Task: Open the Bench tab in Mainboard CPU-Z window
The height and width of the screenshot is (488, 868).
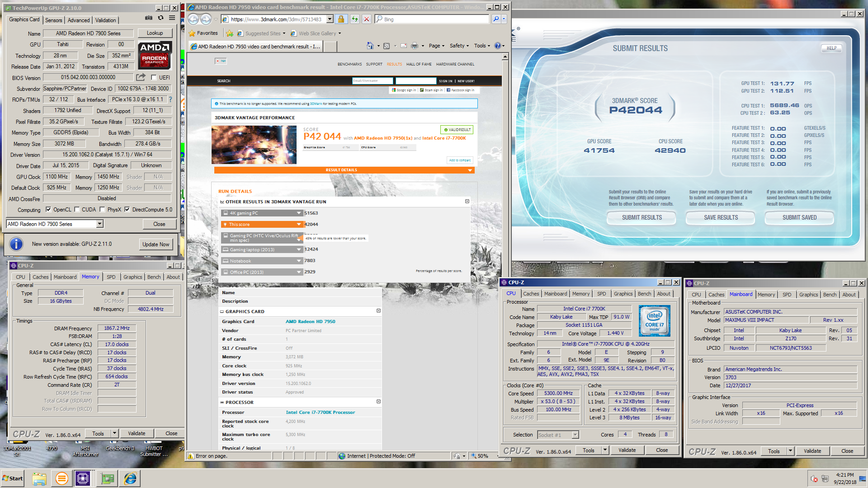Action: point(830,295)
